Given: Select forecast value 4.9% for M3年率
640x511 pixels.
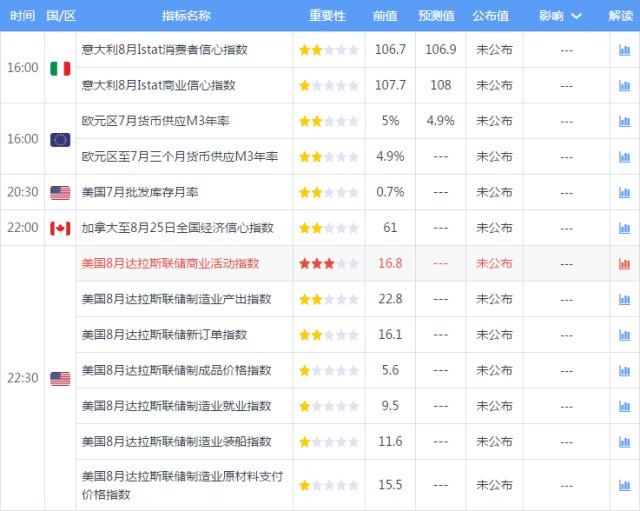Looking at the screenshot, I should (440, 121).
